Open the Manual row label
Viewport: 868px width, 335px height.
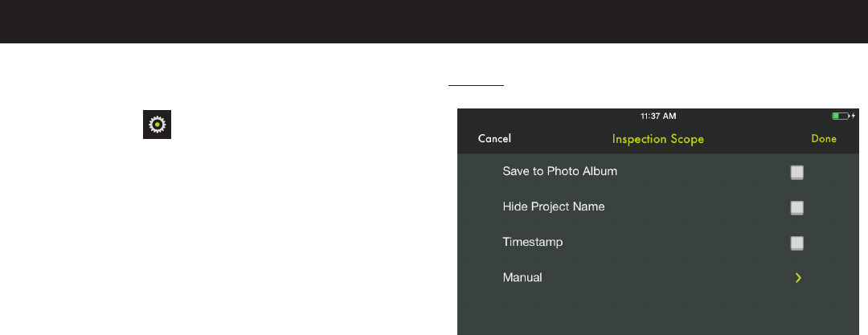tap(522, 277)
